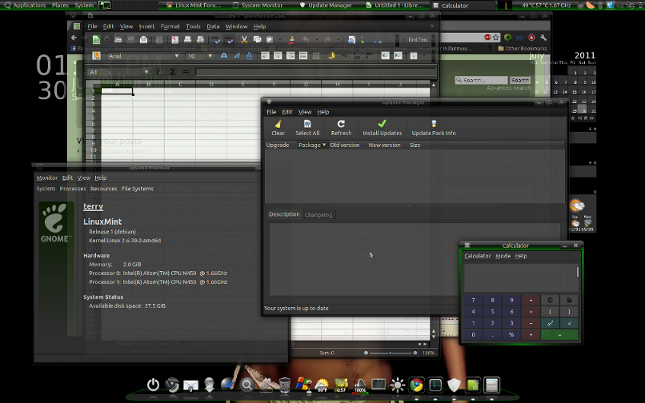Image resolution: width=645 pixels, height=403 pixels.
Task: Click the Function Wizard fx icon
Action: 160,72
